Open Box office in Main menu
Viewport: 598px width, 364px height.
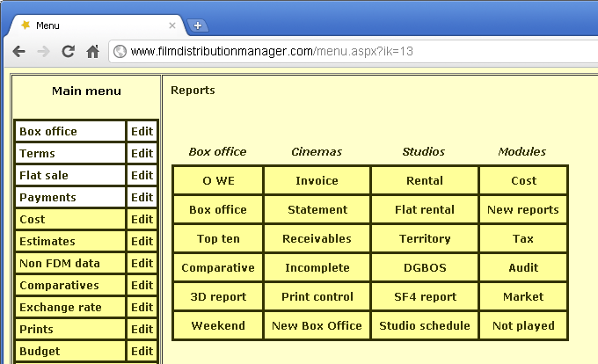(x=70, y=132)
